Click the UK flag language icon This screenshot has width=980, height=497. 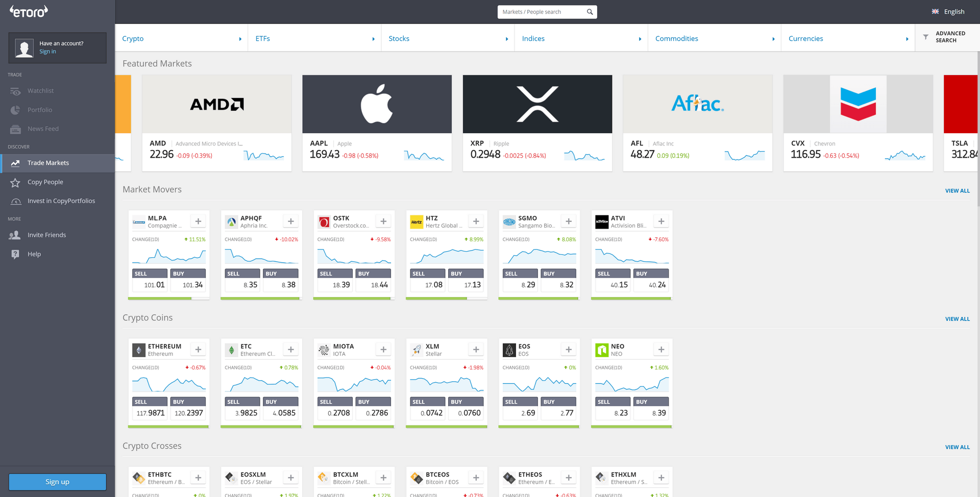935,11
